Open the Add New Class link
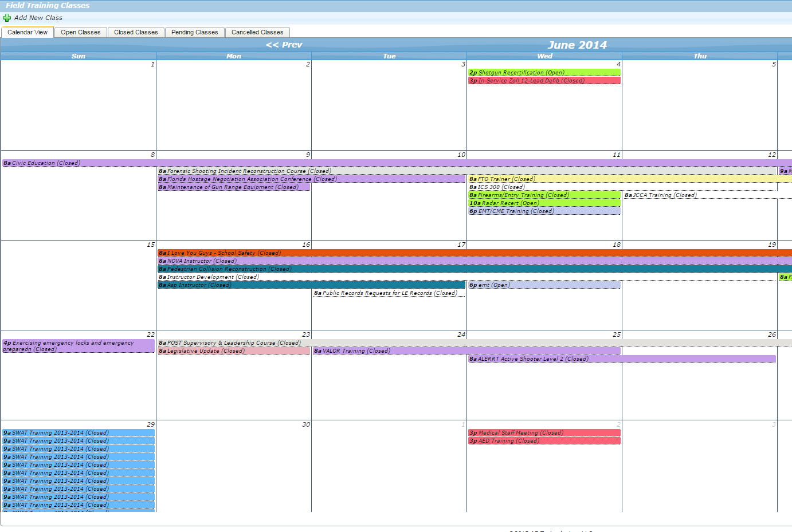Image resolution: width=792 pixels, height=532 pixels. point(38,18)
